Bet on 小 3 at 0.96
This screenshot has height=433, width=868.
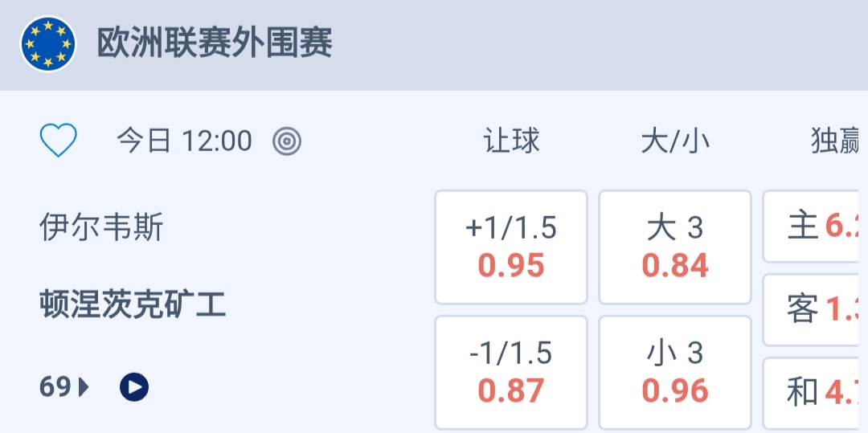point(675,373)
